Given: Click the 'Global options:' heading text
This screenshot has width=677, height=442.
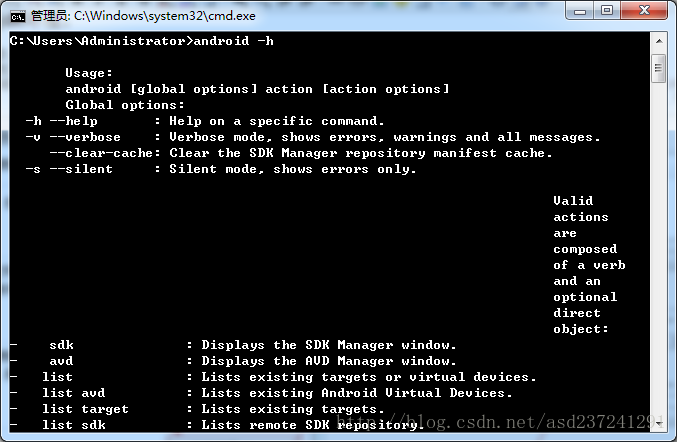Looking at the screenshot, I should point(125,105).
